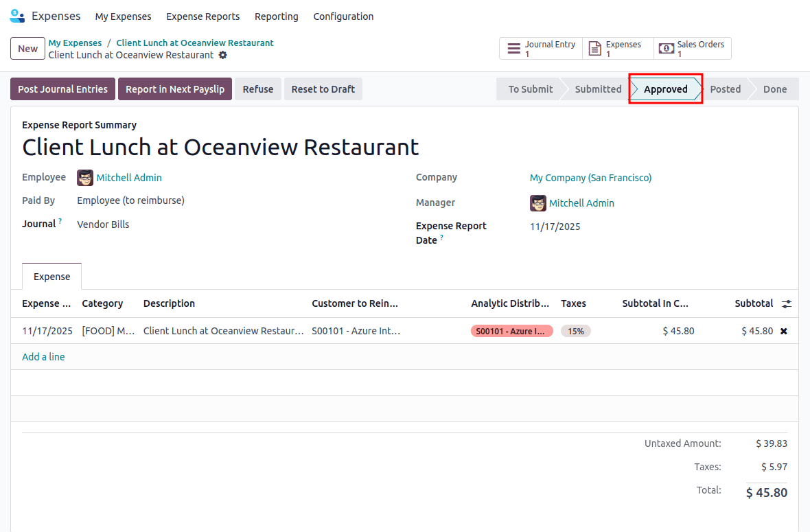The width and height of the screenshot is (810, 532).
Task: Open the My Expenses breadcrumb link
Action: tap(74, 42)
